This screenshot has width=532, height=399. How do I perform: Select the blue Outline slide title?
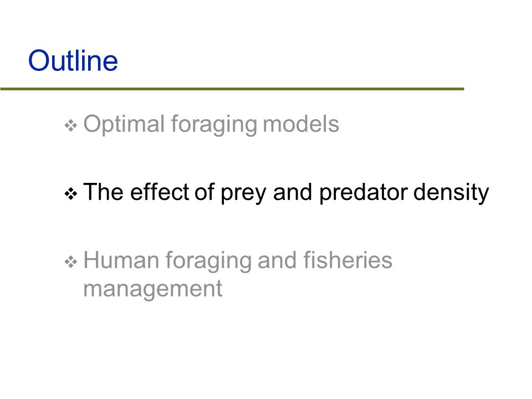[x=73, y=60]
